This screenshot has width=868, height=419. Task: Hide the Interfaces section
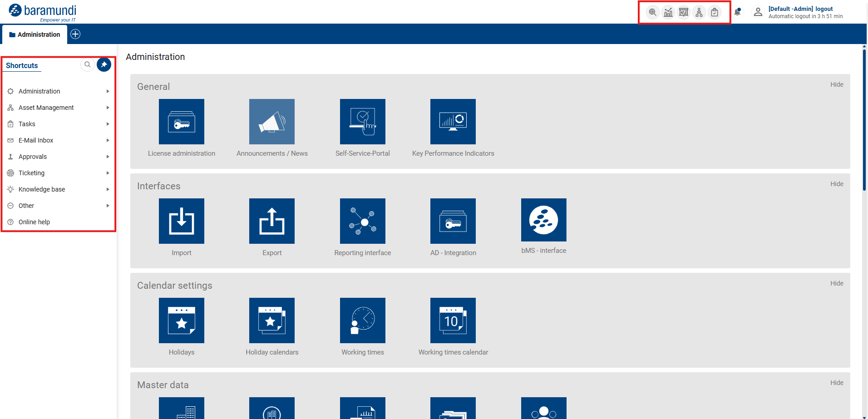(x=837, y=184)
